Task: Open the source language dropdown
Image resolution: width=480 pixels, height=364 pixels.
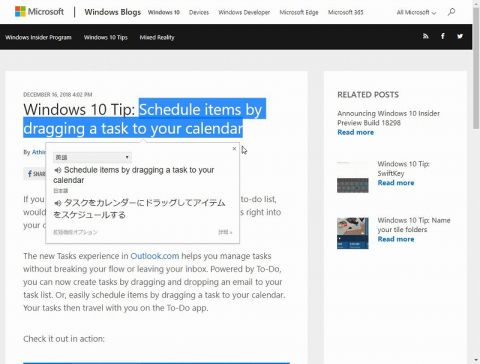Action: [x=92, y=157]
